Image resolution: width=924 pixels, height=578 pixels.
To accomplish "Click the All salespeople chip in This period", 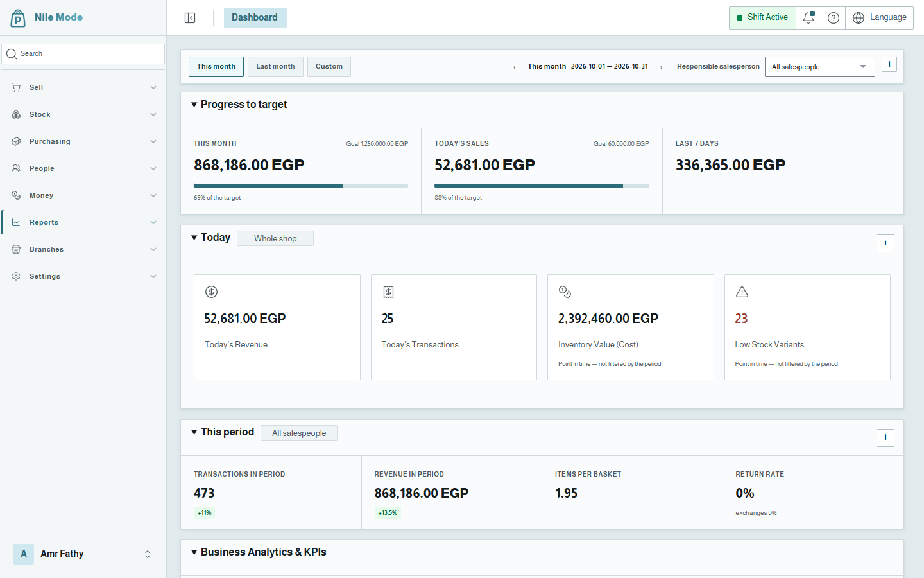I will (x=299, y=433).
